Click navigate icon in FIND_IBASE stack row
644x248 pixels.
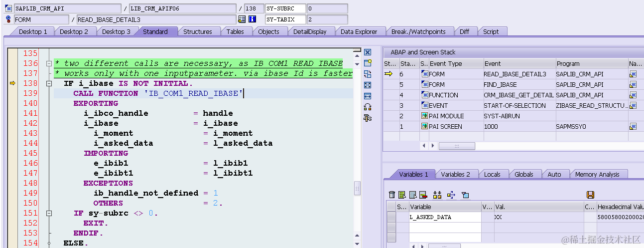pos(633,84)
